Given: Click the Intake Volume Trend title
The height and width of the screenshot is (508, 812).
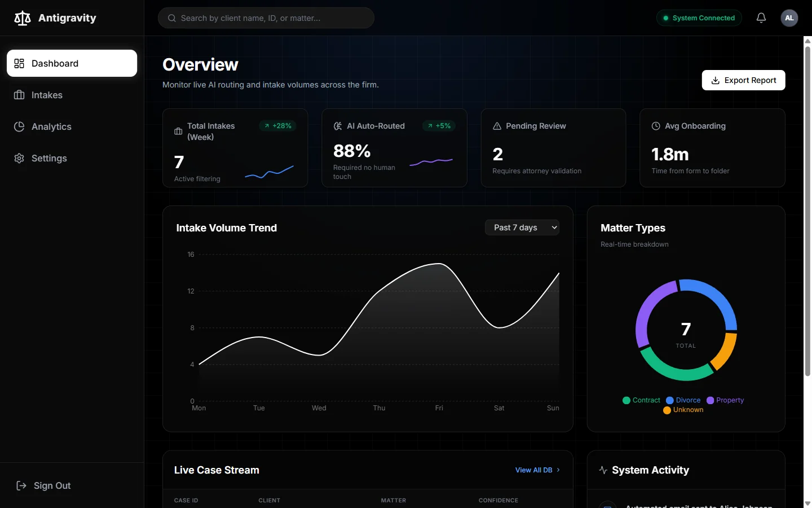Looking at the screenshot, I should (227, 228).
